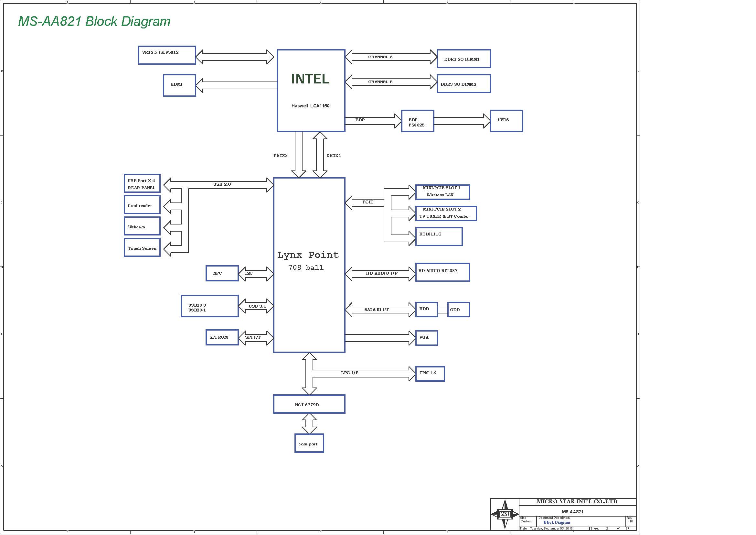This screenshot has width=756, height=535.
Task: Select the "USB 2.0" arrow label
Action: (x=222, y=184)
